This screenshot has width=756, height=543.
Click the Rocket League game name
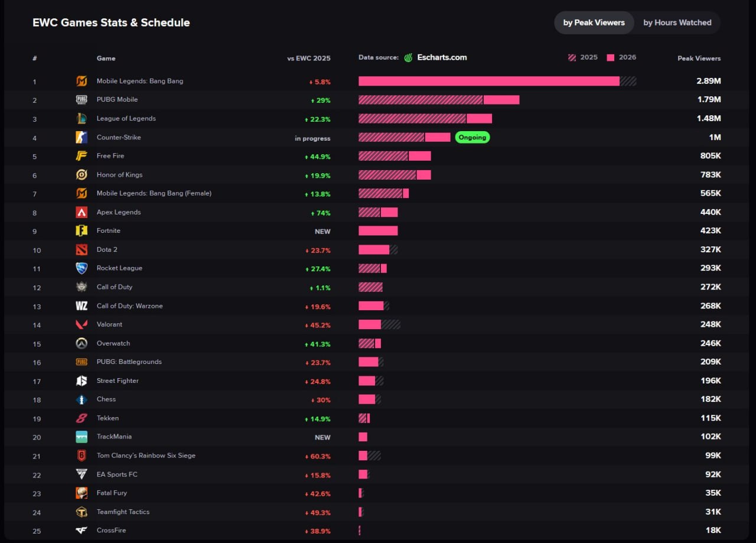coord(120,268)
